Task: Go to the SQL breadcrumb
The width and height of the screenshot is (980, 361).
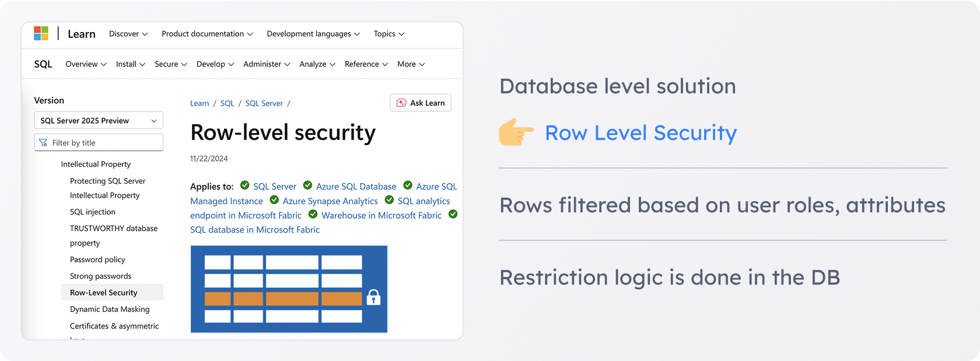Action: tap(227, 103)
